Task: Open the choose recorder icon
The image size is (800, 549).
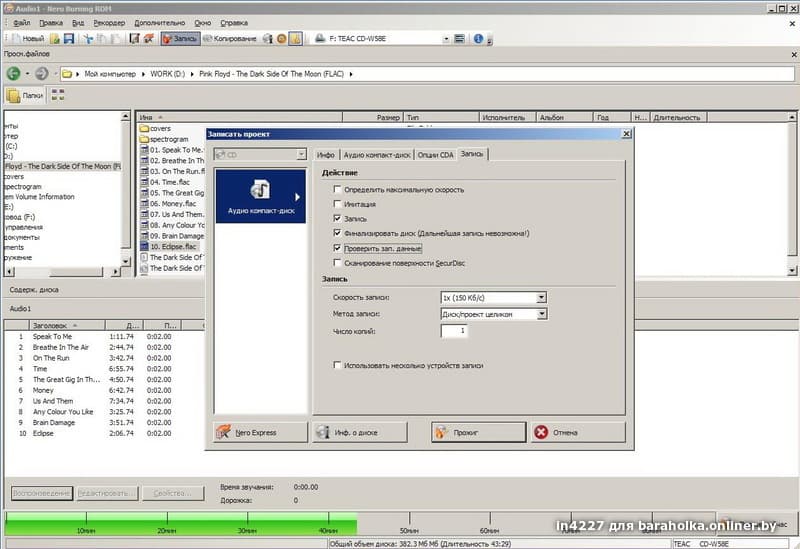Action: [x=460, y=38]
